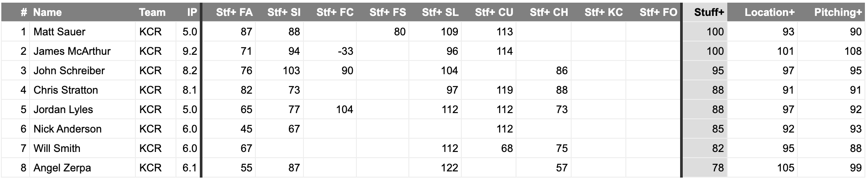
Task: Select the Stf+ CU column header
Action: [x=494, y=12]
